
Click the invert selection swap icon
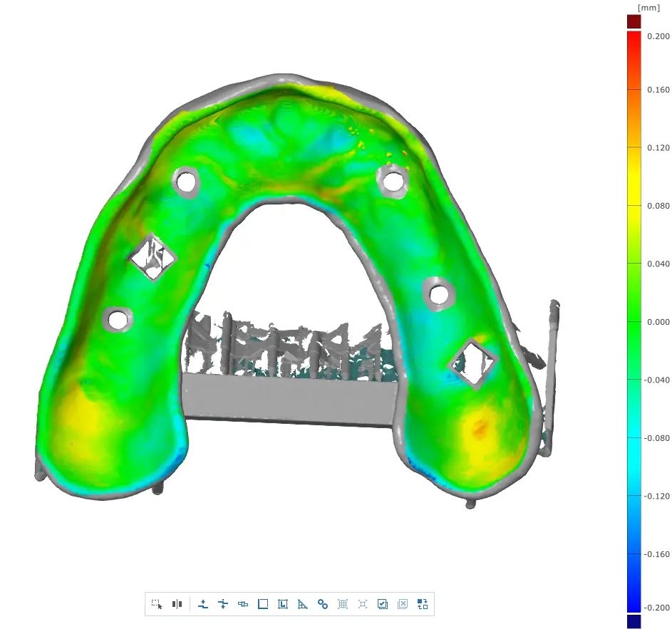click(x=423, y=604)
